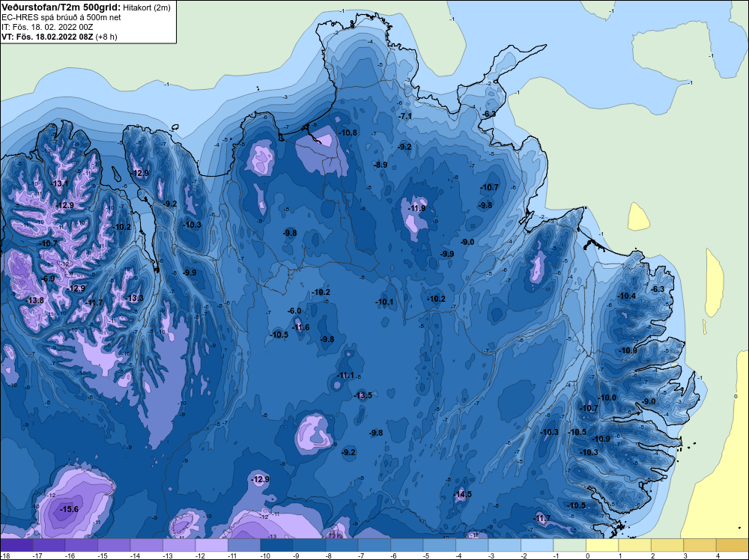Click the -7.1 temperature label
749x560 pixels.
pos(405,116)
